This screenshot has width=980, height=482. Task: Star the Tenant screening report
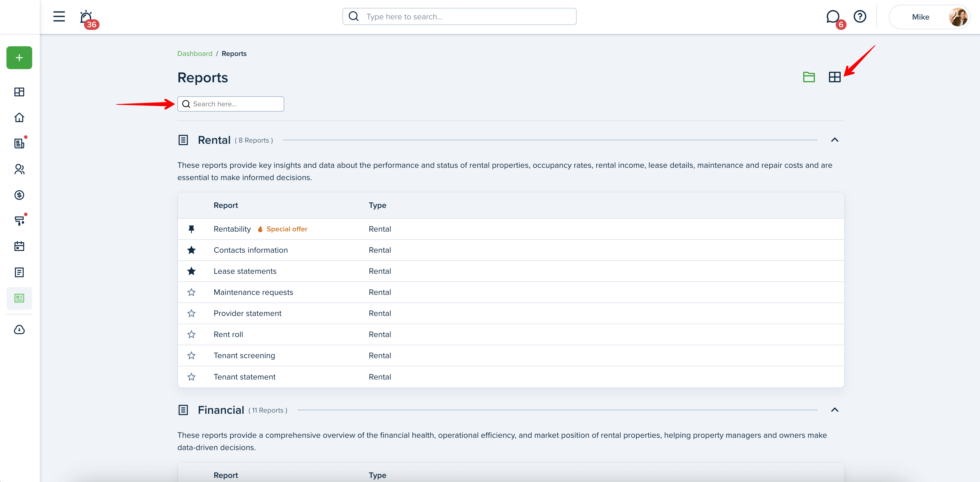[191, 355]
